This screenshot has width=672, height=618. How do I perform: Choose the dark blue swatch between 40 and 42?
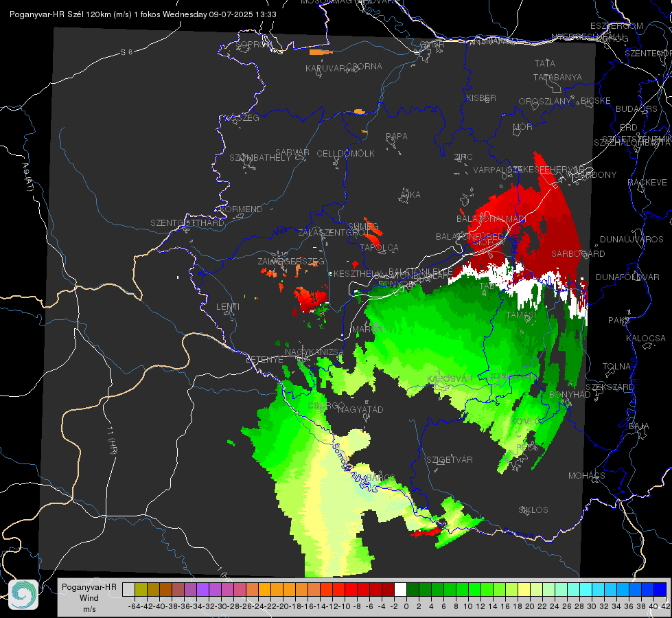coord(660,589)
